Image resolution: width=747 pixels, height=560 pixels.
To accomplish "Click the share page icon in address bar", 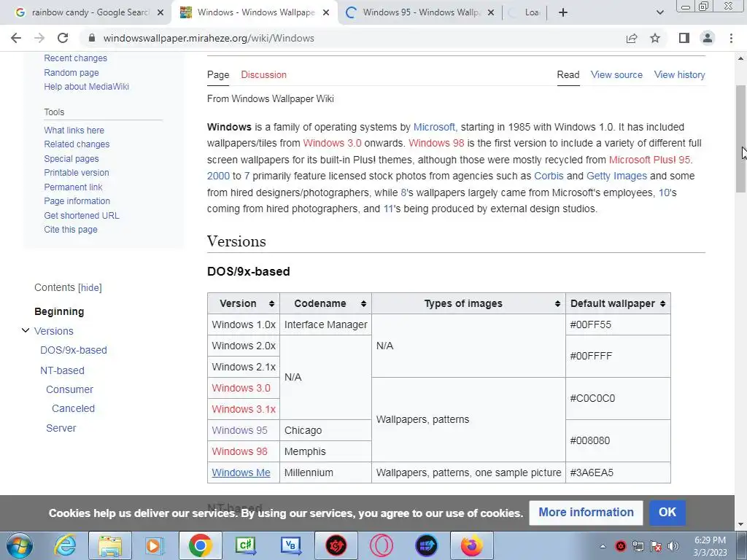I will [632, 38].
